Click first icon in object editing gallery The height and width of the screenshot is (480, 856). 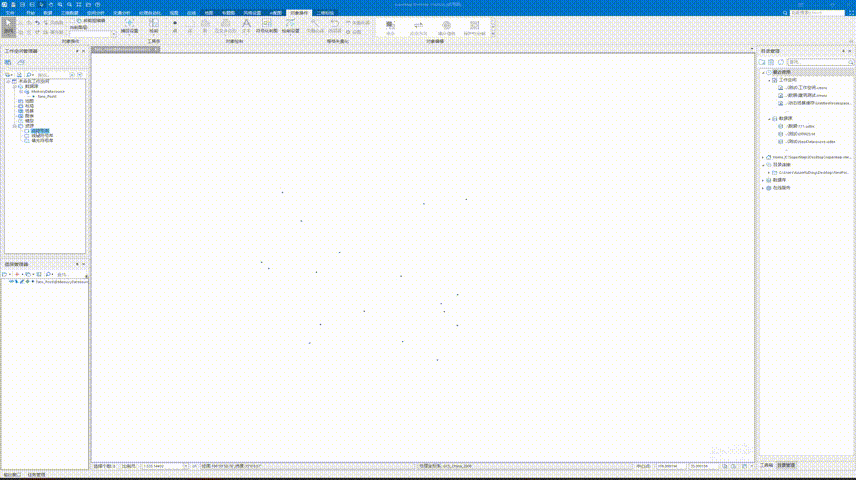[x=390, y=27]
